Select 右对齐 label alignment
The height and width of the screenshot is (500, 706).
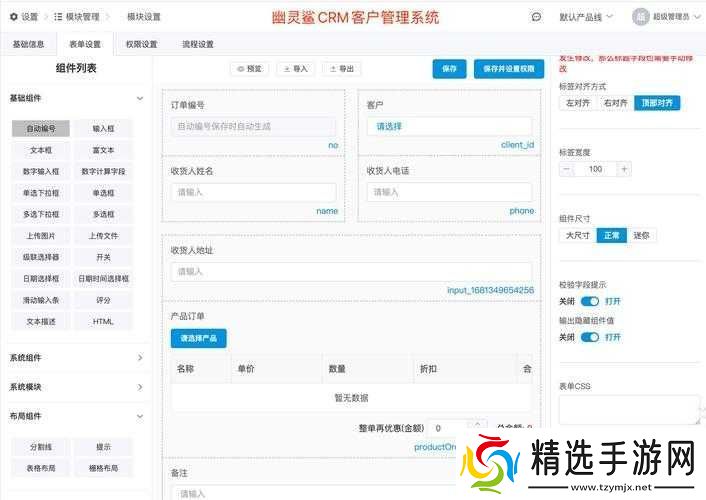(615, 103)
